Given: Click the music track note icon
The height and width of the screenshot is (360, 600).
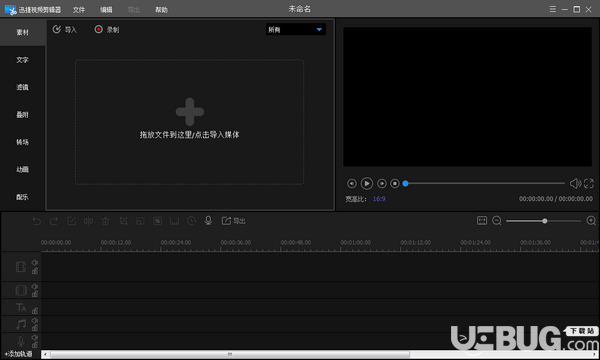Looking at the screenshot, I should tap(21, 324).
